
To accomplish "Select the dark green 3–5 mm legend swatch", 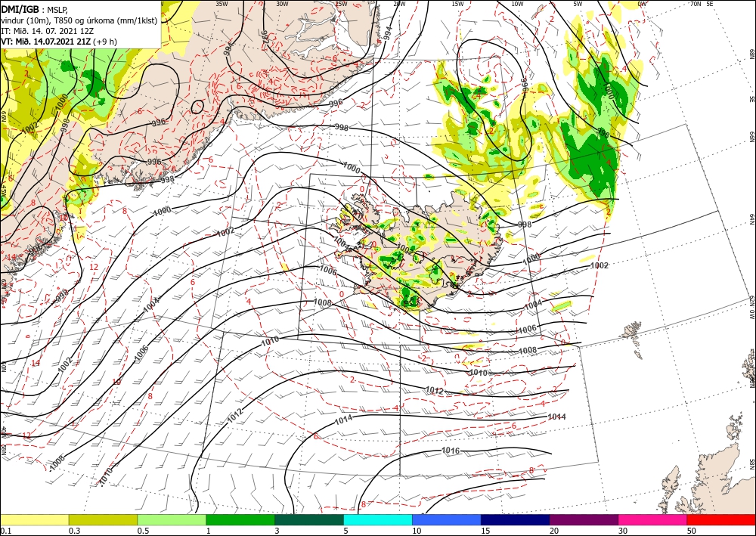I will 309,519.
